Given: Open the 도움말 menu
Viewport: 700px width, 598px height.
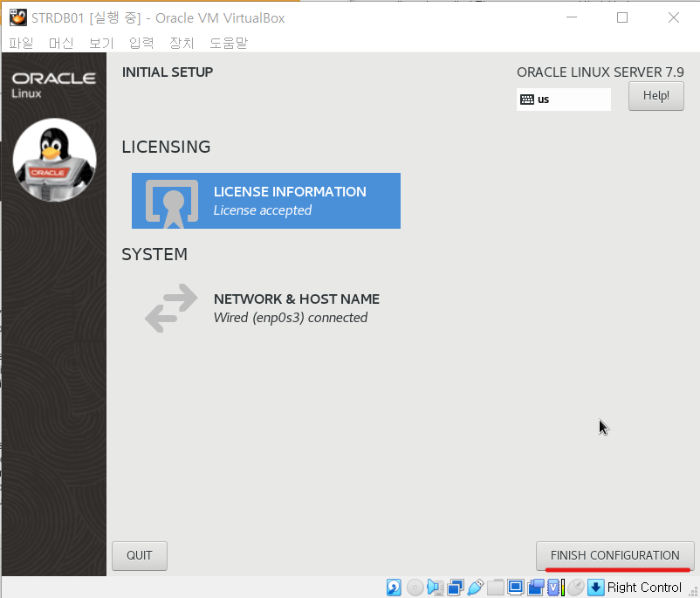Looking at the screenshot, I should 229,43.
